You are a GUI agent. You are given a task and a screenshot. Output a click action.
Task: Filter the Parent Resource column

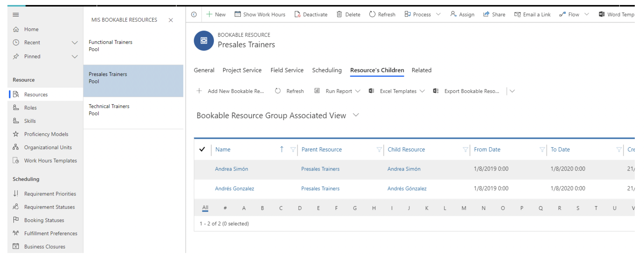(379, 150)
